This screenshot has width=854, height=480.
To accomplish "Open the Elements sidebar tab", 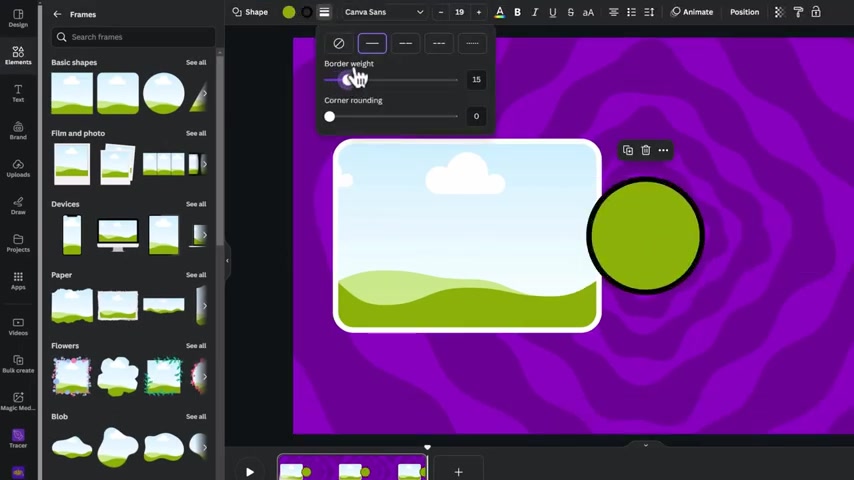I will click(x=18, y=55).
